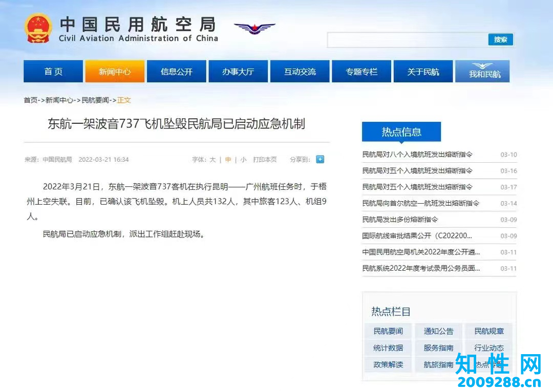Screen dimensions: 553x392
Task: Click the 通知公告 hot column button
Action: pyautogui.click(x=438, y=331)
